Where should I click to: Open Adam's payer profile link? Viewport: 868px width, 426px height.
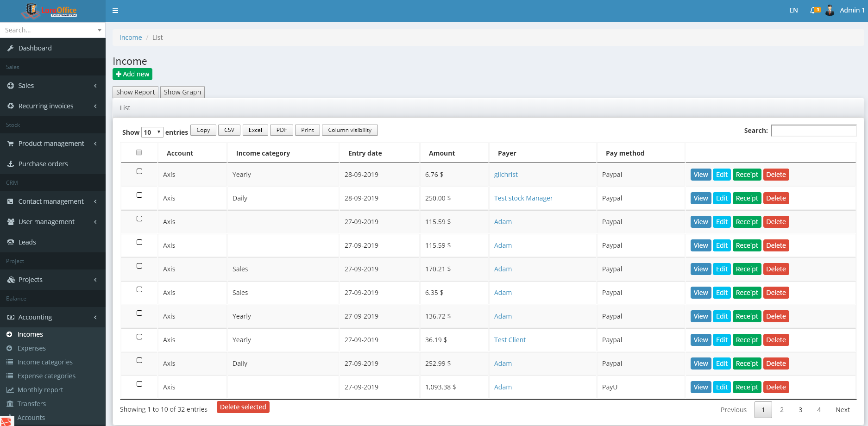click(x=503, y=221)
